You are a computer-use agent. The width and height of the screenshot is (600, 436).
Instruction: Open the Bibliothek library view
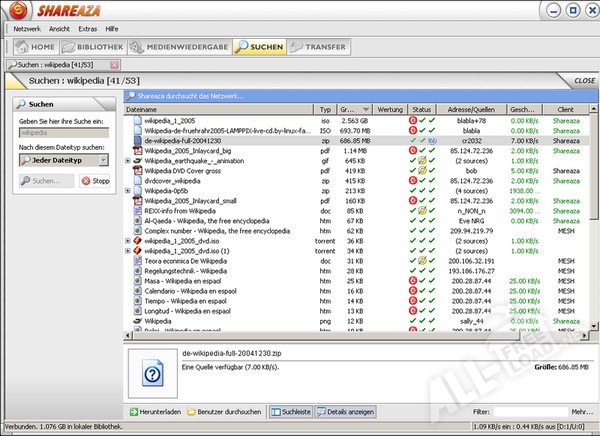click(x=96, y=46)
